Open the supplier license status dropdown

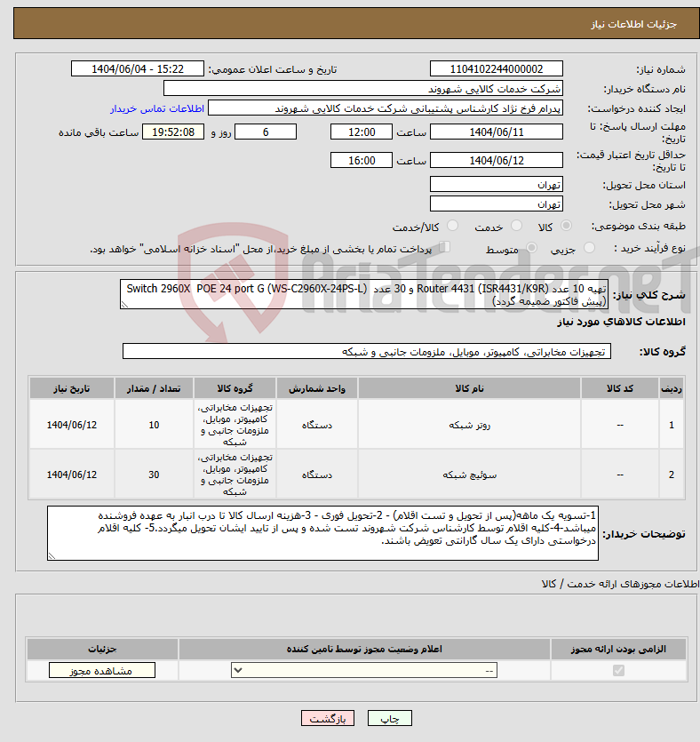(x=363, y=670)
